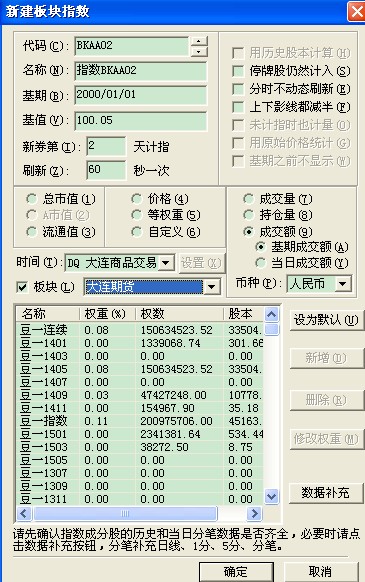The height and width of the screenshot is (582, 365).
Task: Check 上下影线都减半 option
Action: 238,107
